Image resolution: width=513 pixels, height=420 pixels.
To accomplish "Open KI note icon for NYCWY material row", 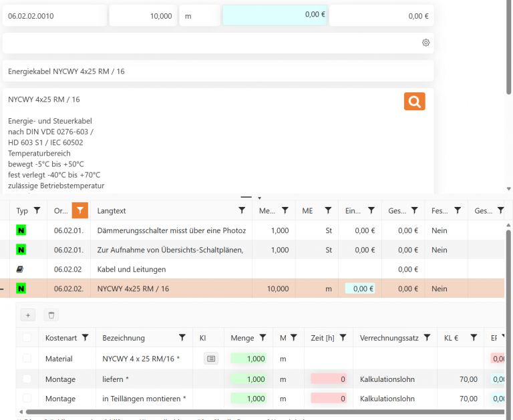I will (211, 359).
